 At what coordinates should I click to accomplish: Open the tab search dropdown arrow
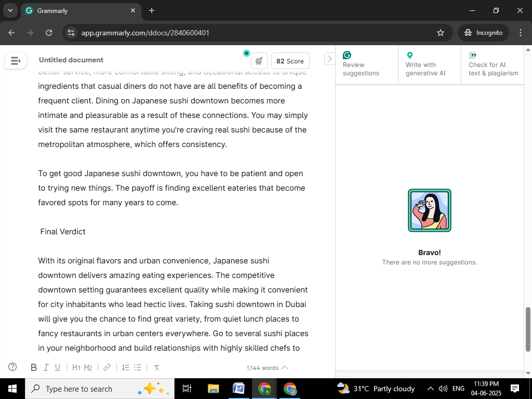[x=10, y=10]
